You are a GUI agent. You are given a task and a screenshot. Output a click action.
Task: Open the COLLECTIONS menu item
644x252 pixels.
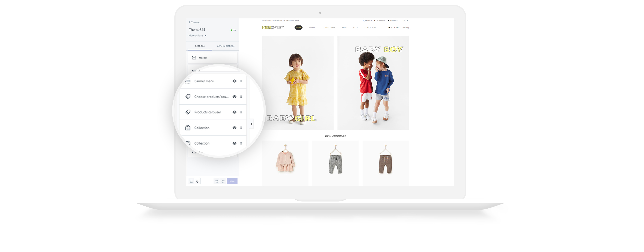point(329,28)
